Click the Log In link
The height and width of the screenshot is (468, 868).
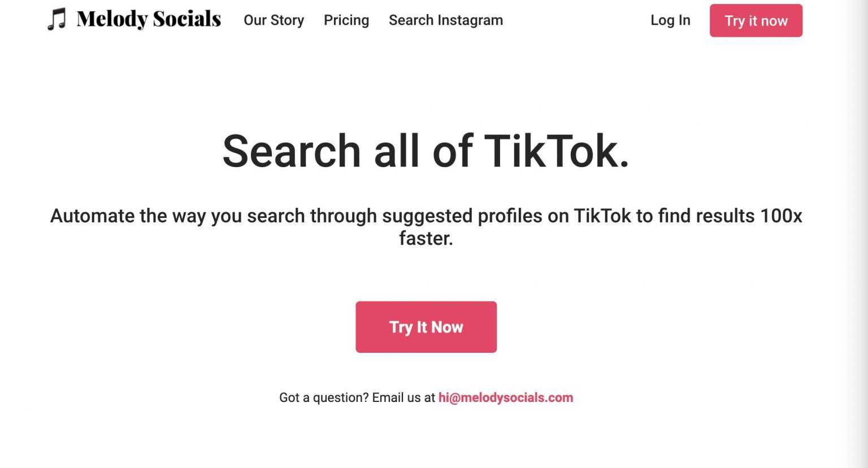click(670, 20)
